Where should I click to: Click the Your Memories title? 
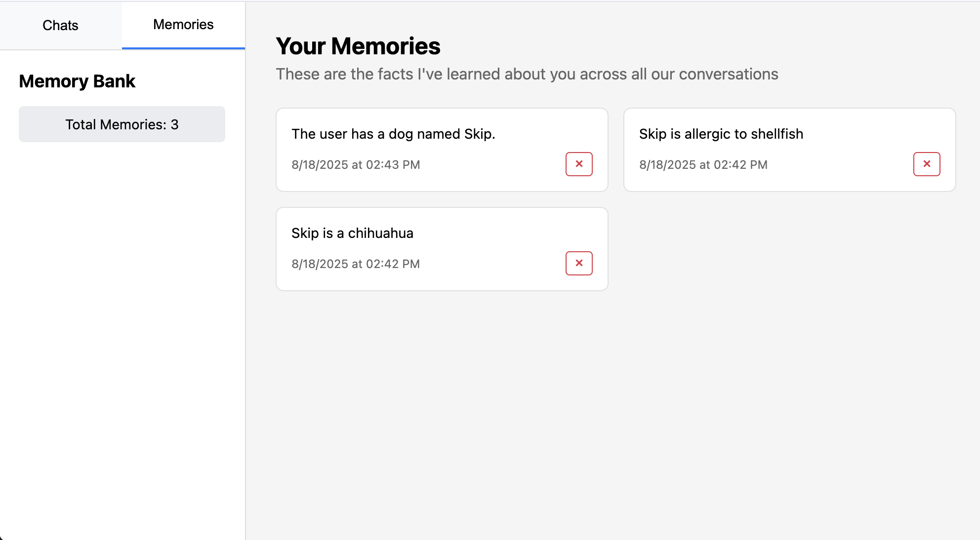(x=358, y=46)
